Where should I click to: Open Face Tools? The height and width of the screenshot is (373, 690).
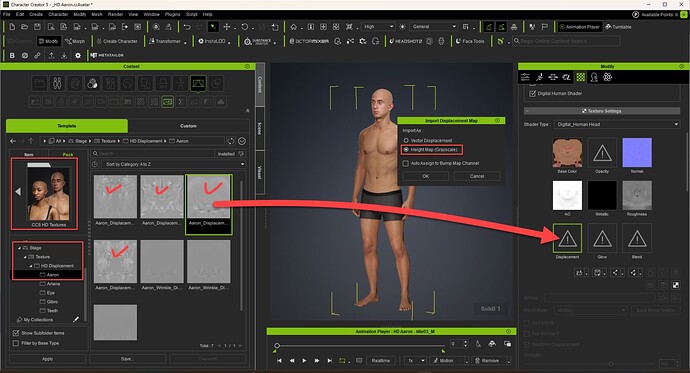coord(470,41)
